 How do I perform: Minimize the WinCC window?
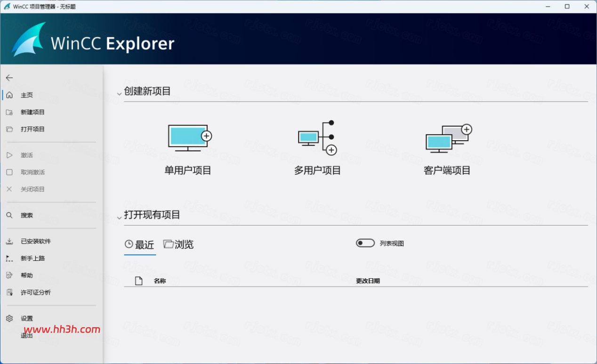(x=549, y=7)
